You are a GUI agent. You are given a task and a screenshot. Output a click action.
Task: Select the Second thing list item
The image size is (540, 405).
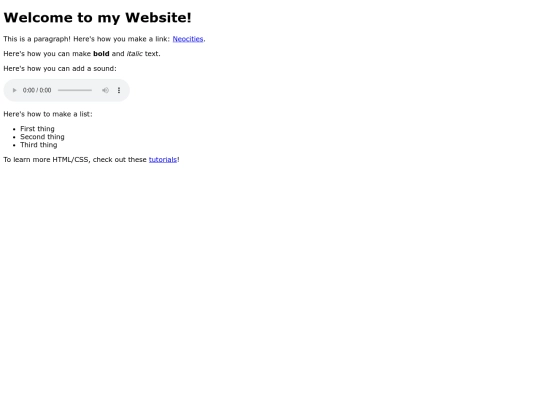click(42, 137)
